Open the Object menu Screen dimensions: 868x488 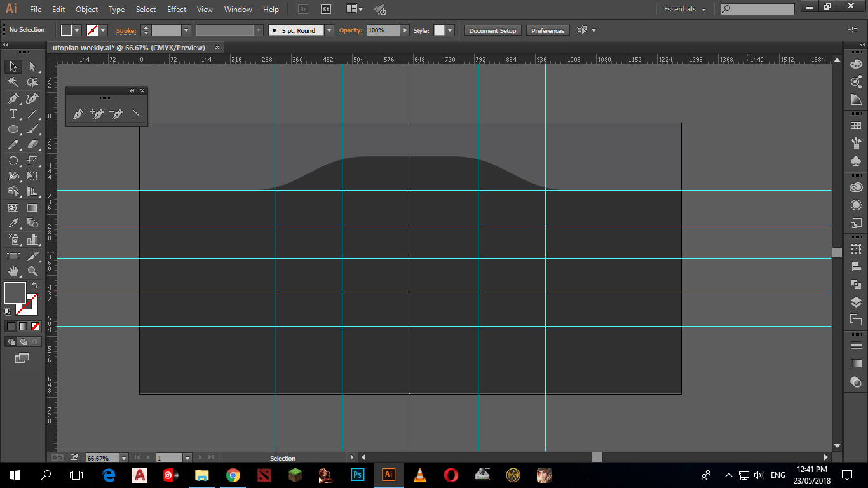[86, 10]
